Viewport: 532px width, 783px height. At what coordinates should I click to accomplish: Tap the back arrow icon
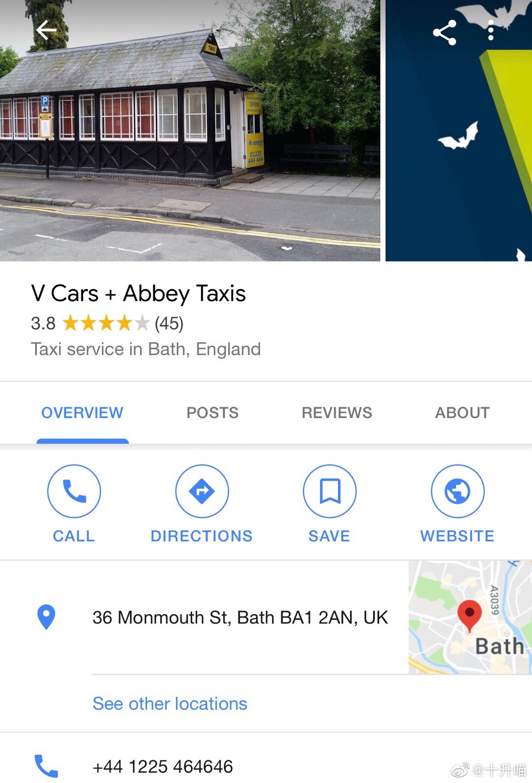[x=46, y=31]
